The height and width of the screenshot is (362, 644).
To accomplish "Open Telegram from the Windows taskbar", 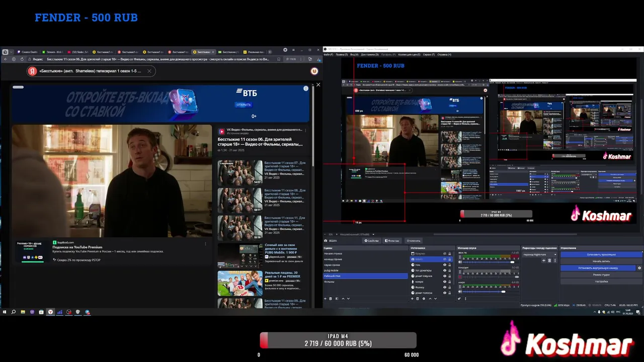I will click(87, 312).
